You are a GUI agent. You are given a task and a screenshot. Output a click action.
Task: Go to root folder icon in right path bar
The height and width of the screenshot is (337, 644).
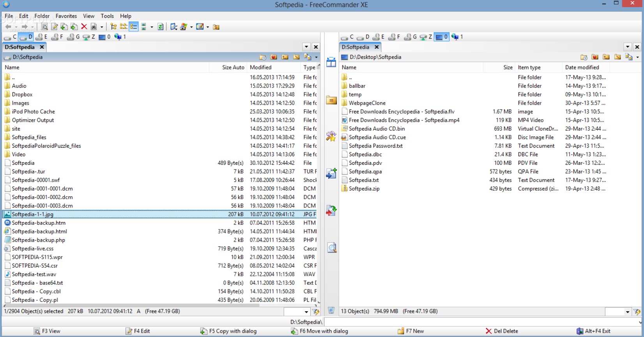coord(617,57)
